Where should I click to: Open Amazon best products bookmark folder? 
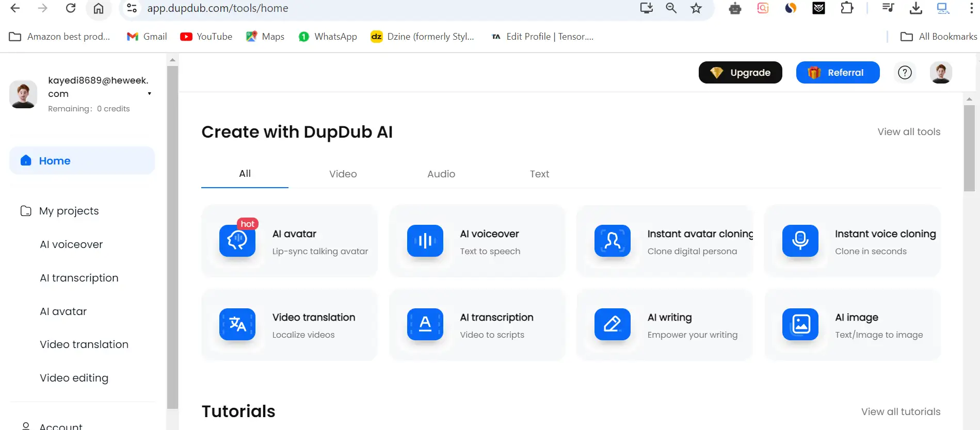(60, 37)
